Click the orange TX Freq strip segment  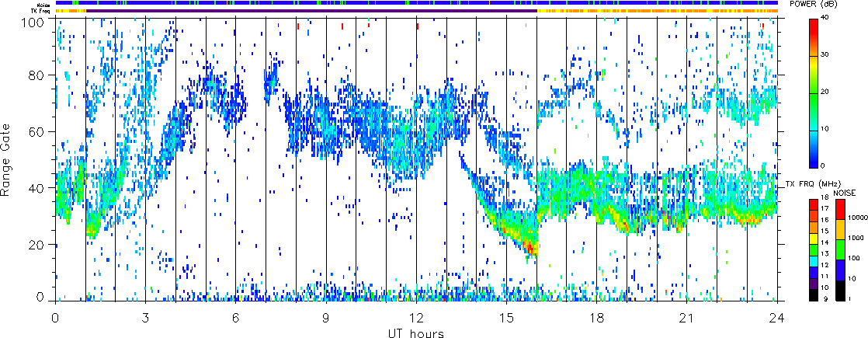658,11
